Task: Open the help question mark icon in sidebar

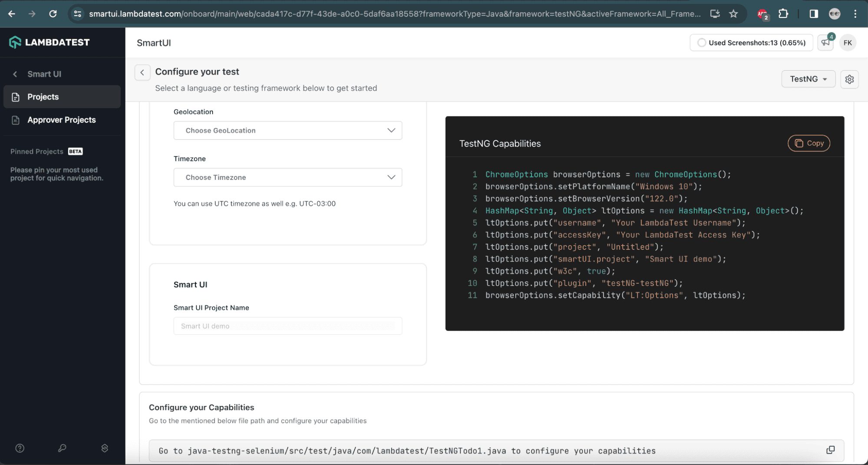Action: (x=20, y=448)
